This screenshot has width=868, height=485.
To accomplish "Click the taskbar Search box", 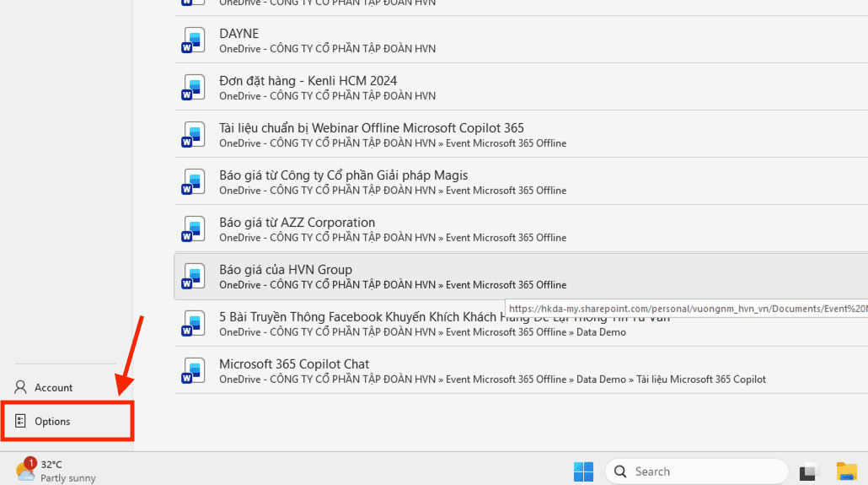I will point(696,472).
